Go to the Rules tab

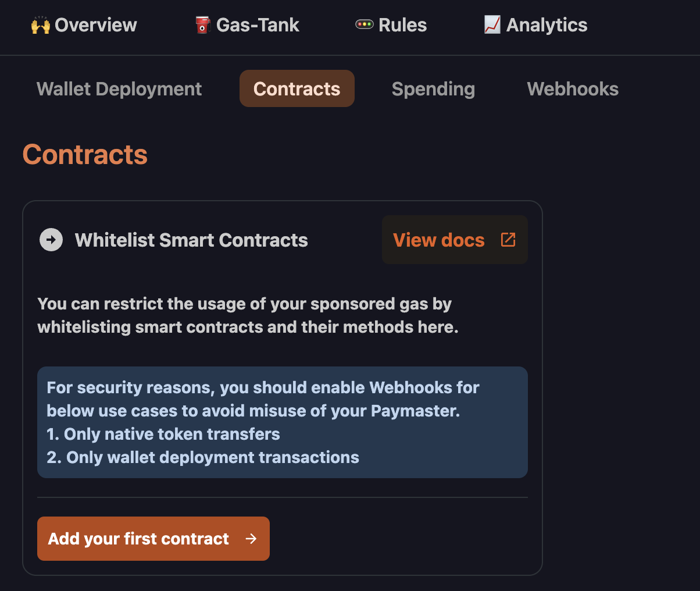point(402,25)
